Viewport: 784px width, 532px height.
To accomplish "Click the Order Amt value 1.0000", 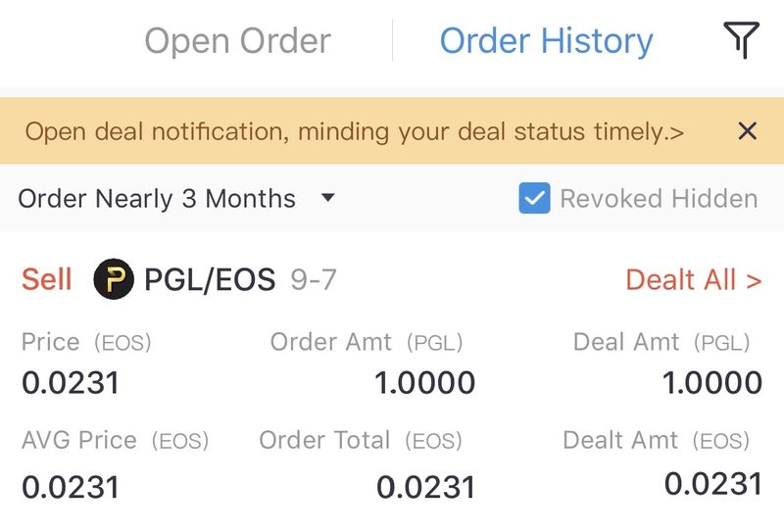I will tap(424, 382).
